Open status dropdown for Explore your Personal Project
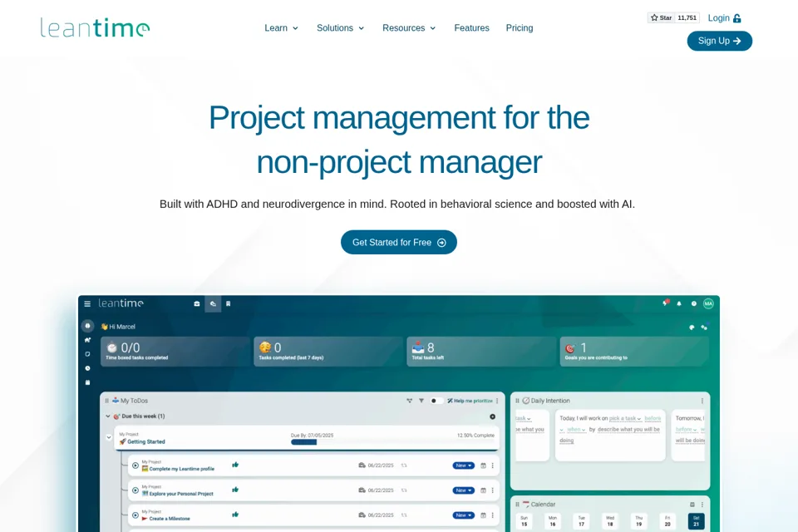Screen dimensions: 798x532 click(x=464, y=490)
